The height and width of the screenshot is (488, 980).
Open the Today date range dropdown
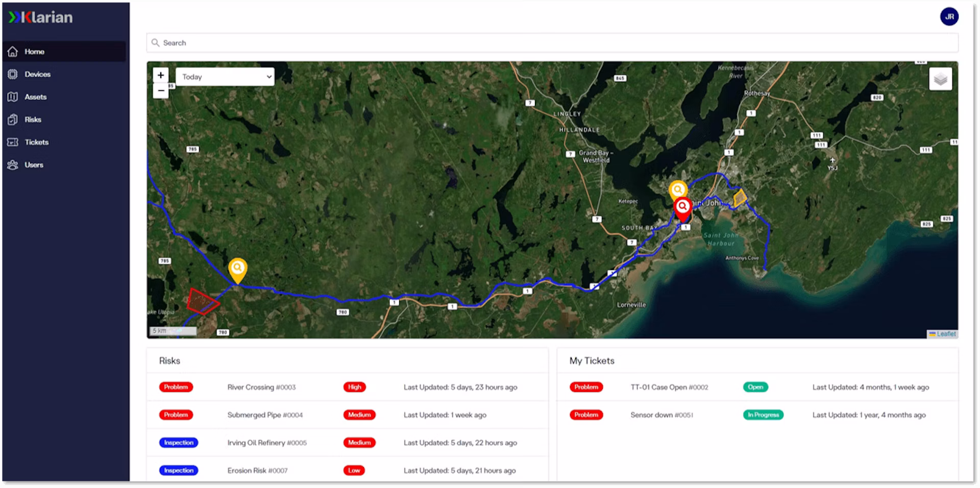225,77
